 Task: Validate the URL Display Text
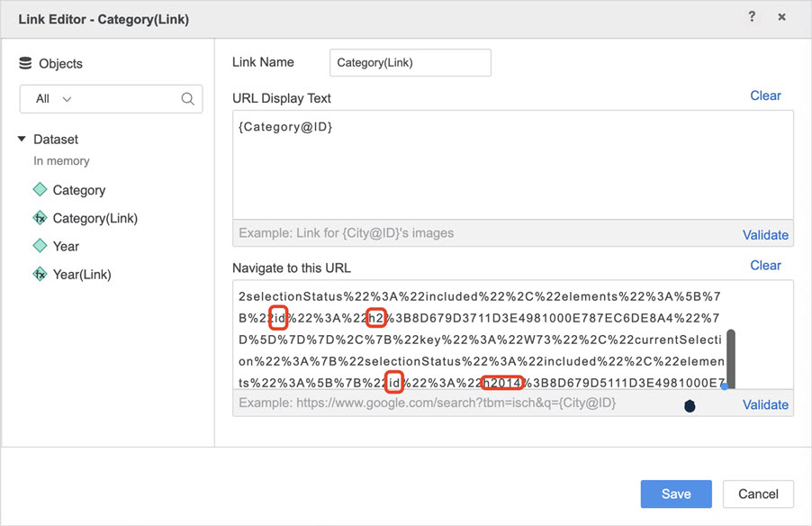[765, 234]
